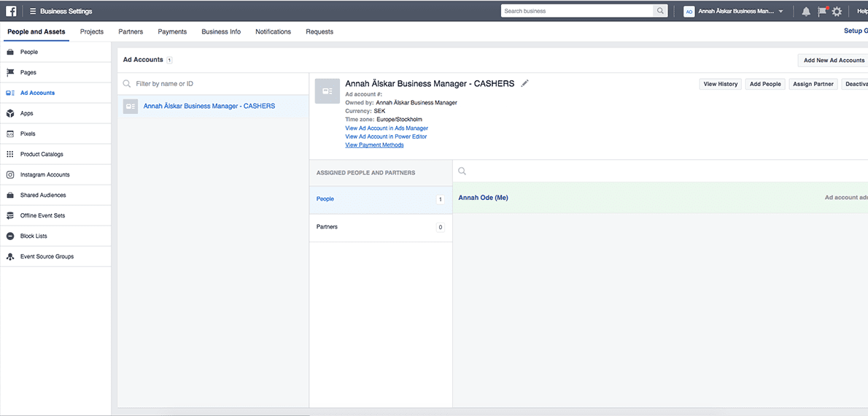
Task: Open Instagram Accounts in the sidebar
Action: click(44, 175)
